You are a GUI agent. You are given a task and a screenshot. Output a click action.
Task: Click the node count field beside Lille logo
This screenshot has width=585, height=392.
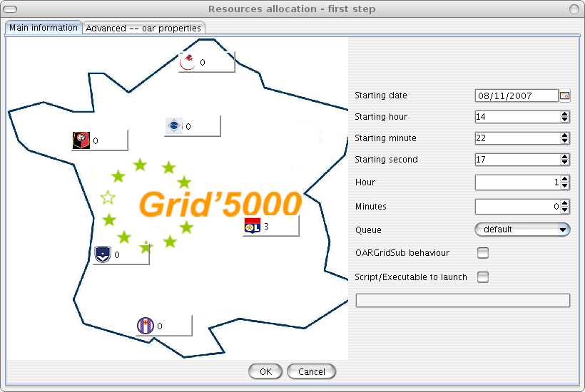pos(216,62)
